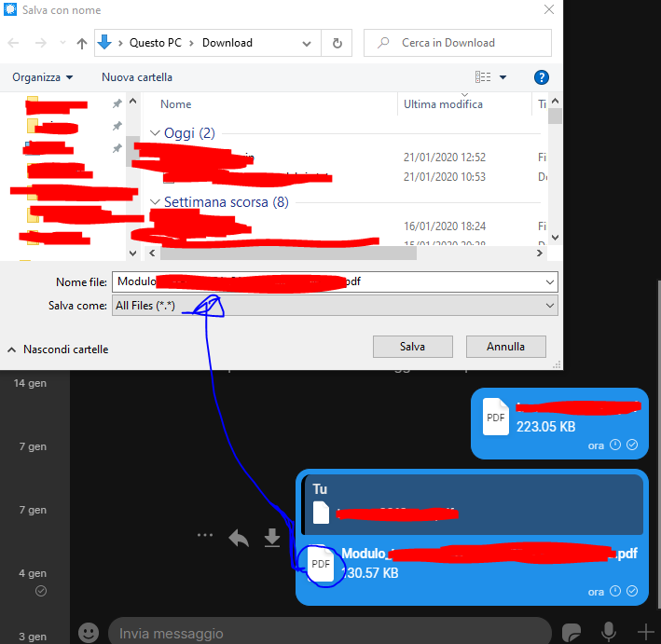Refresh the Download folder view
Image resolution: width=661 pixels, height=644 pixels.
point(337,43)
